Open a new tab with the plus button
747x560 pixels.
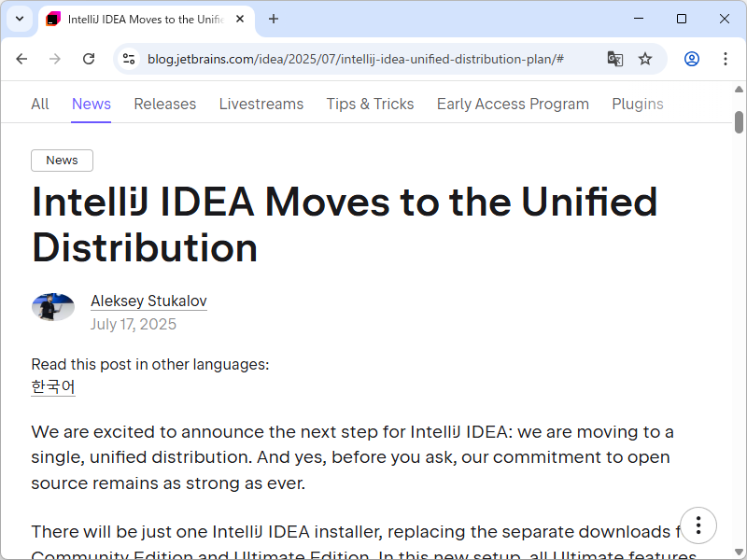tap(274, 19)
